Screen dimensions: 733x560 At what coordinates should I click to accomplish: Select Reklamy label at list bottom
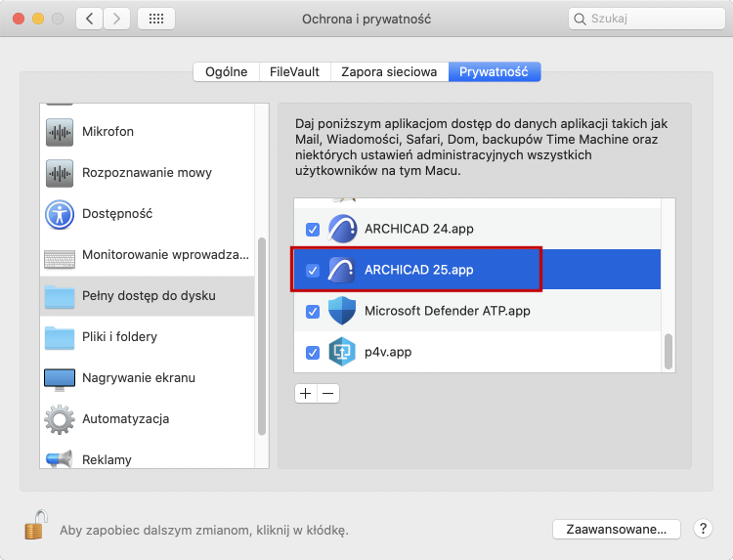tap(107, 460)
